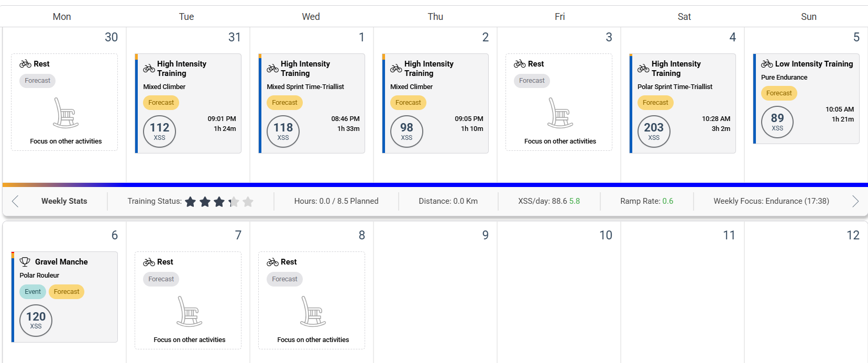Click the 89 XSS circle on Sunday

777,122
